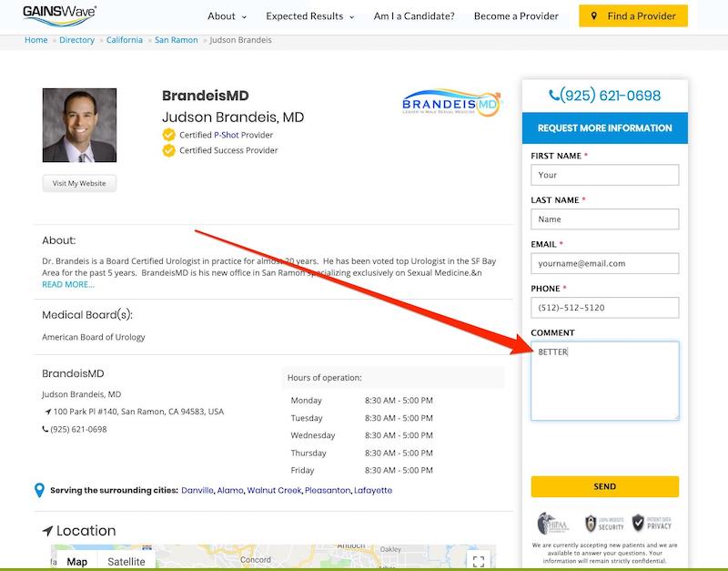Open the Pleasanton city link
This screenshot has width=728, height=571.
pos(328,490)
